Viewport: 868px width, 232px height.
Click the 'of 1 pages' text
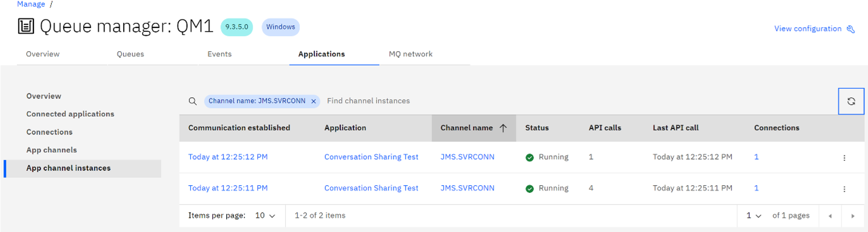pyautogui.click(x=791, y=216)
